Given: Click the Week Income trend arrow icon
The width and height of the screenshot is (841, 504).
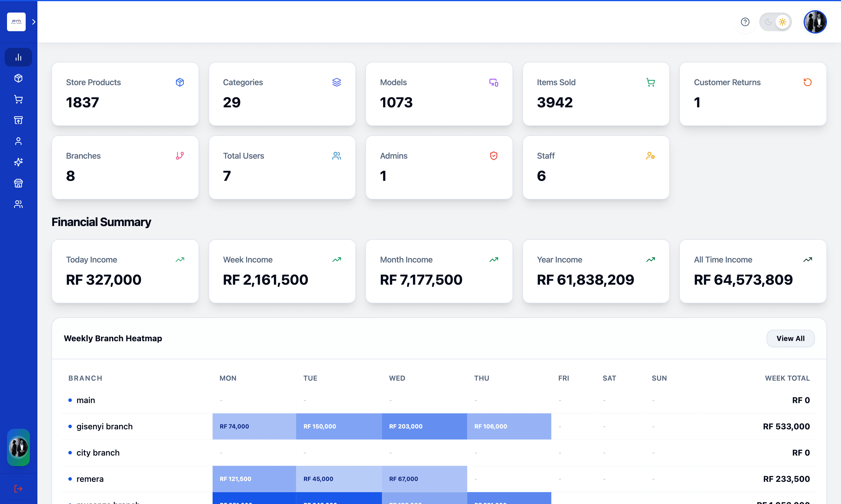Looking at the screenshot, I should click(x=337, y=259).
